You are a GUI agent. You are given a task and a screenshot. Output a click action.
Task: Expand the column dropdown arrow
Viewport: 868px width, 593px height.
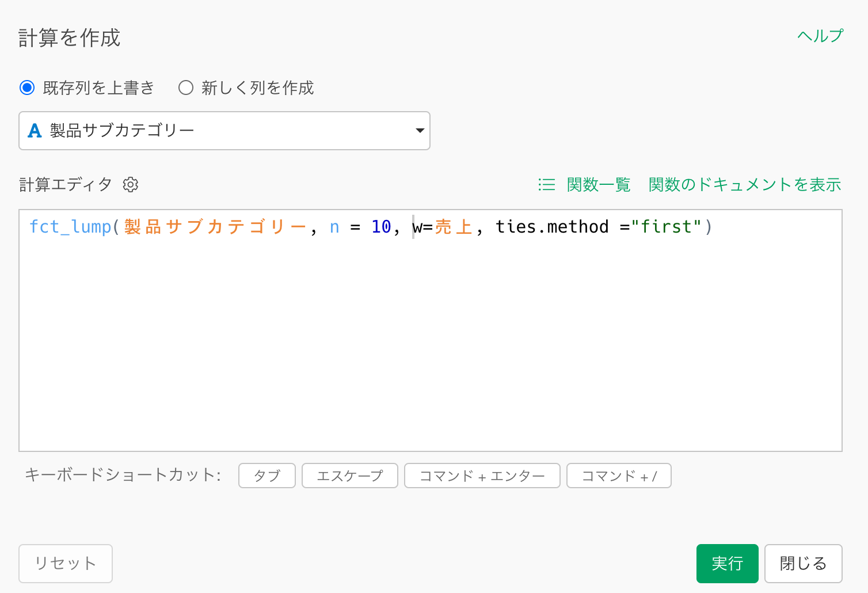[x=420, y=131]
